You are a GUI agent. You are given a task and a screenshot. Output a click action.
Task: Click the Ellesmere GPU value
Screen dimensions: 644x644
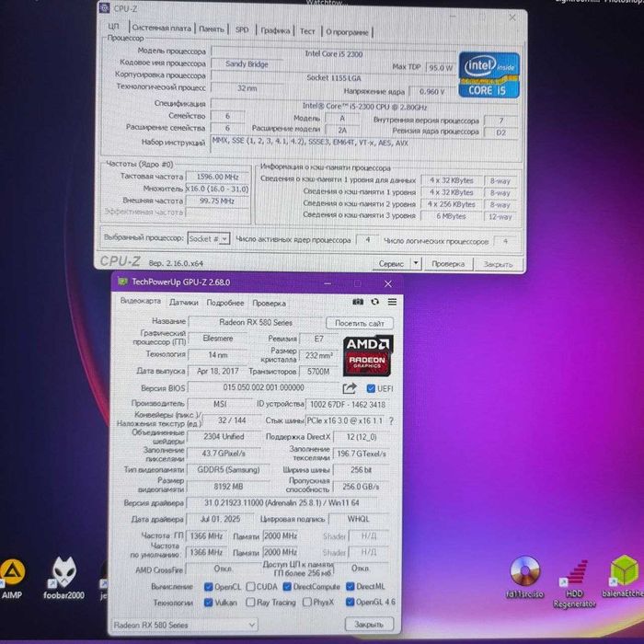point(218,338)
